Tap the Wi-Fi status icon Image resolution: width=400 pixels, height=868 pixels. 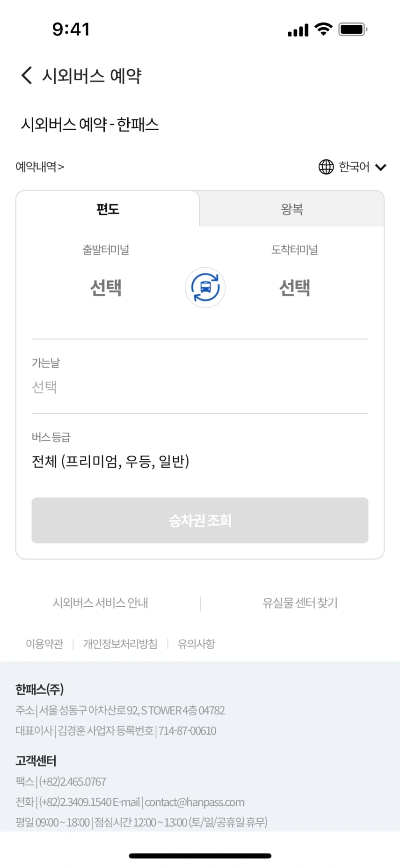click(323, 29)
